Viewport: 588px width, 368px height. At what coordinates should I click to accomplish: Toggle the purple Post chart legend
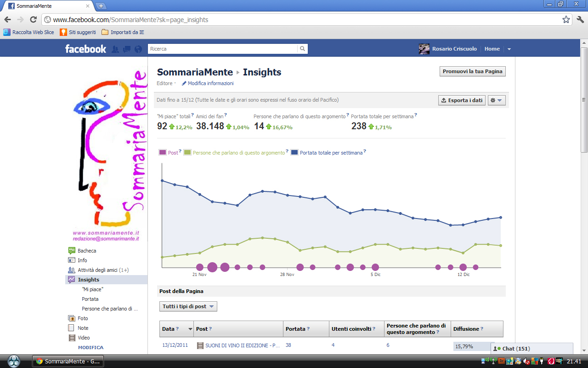168,152
